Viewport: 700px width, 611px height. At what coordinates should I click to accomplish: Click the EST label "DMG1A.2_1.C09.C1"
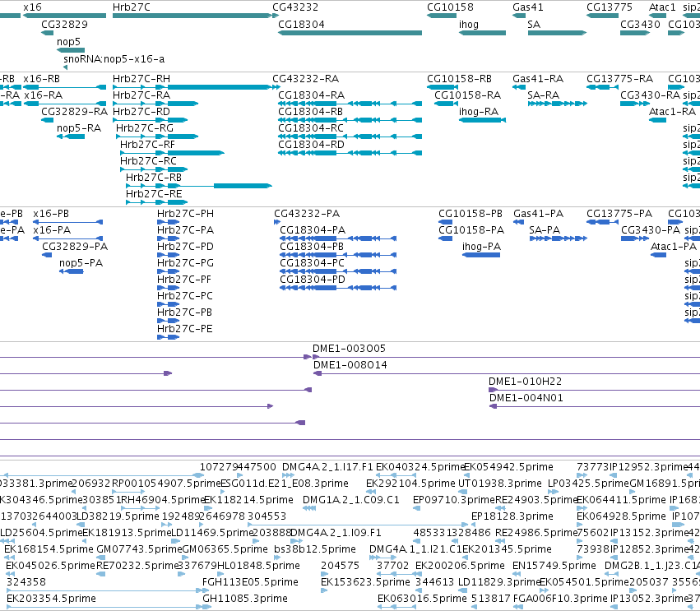coord(351,500)
